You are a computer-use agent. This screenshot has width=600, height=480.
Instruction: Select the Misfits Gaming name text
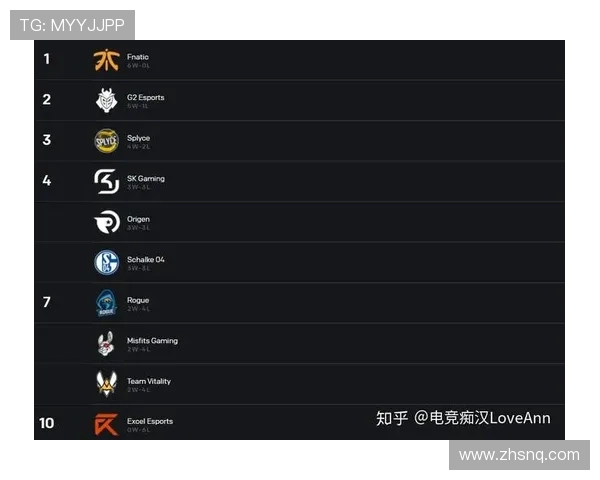tap(152, 341)
